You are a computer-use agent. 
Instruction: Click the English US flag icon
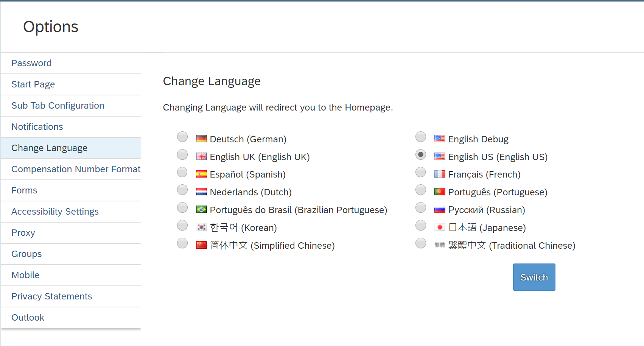click(440, 156)
